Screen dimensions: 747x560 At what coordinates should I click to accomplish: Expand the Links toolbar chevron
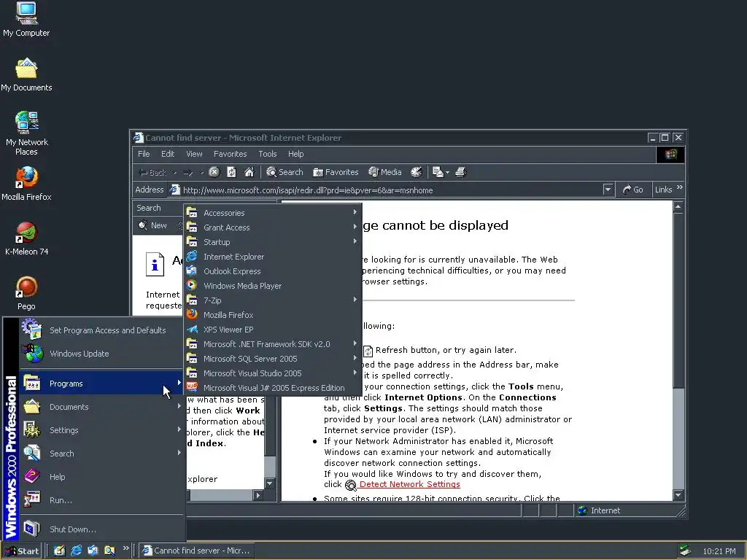pos(680,187)
